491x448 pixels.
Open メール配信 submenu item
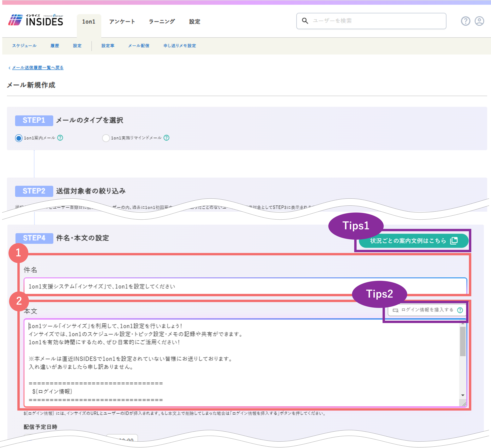[x=139, y=46]
